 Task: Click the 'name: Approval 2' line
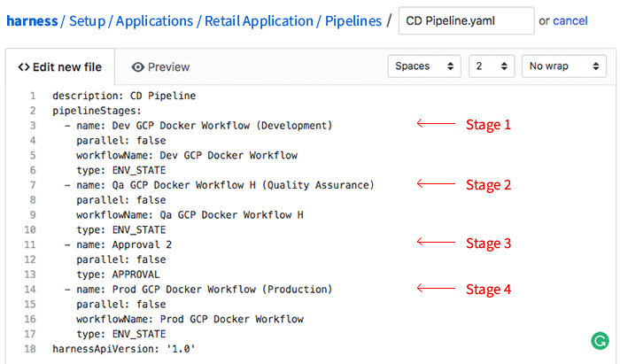pyautogui.click(x=118, y=244)
